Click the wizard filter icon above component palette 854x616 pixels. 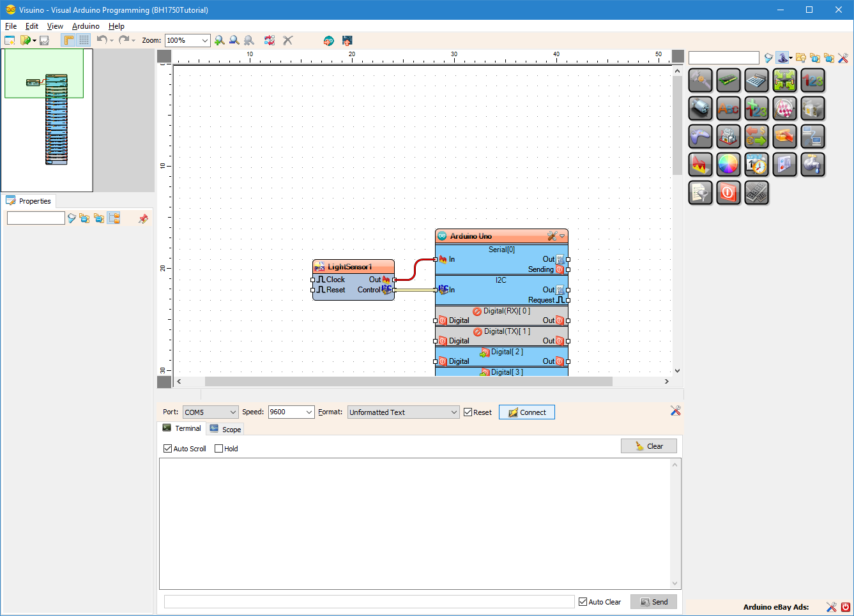(769, 57)
